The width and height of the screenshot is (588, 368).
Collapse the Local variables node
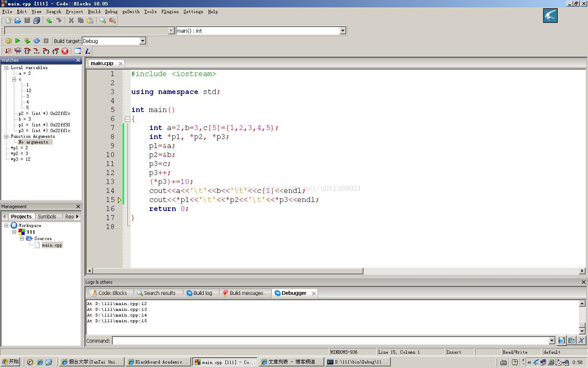(7, 68)
